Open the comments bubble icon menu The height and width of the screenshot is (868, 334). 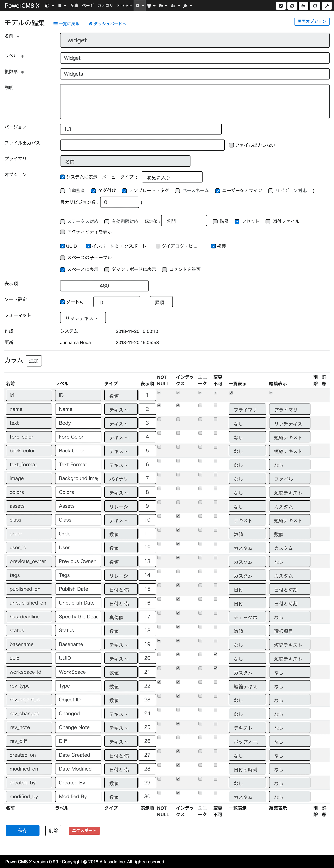(x=162, y=6)
